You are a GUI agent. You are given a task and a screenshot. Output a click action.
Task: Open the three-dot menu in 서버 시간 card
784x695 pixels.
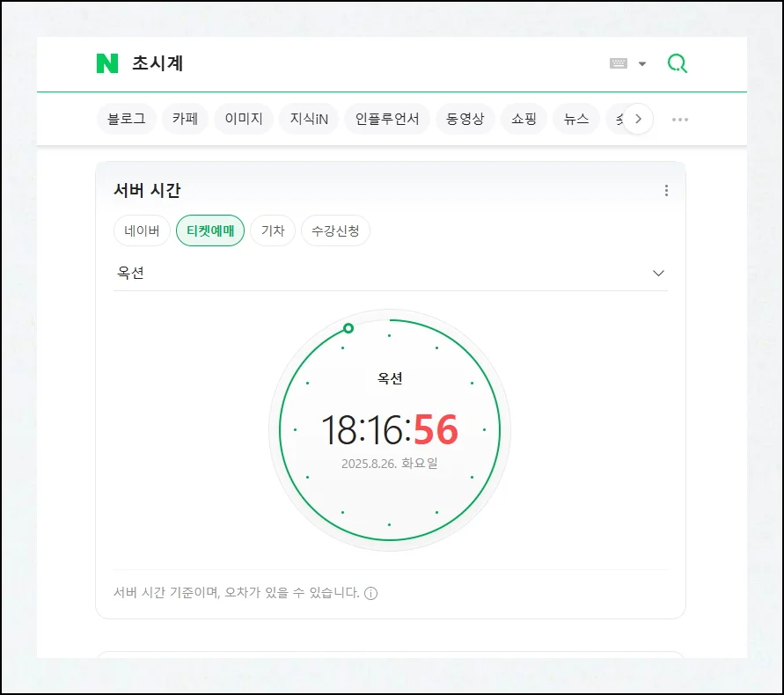click(x=666, y=191)
